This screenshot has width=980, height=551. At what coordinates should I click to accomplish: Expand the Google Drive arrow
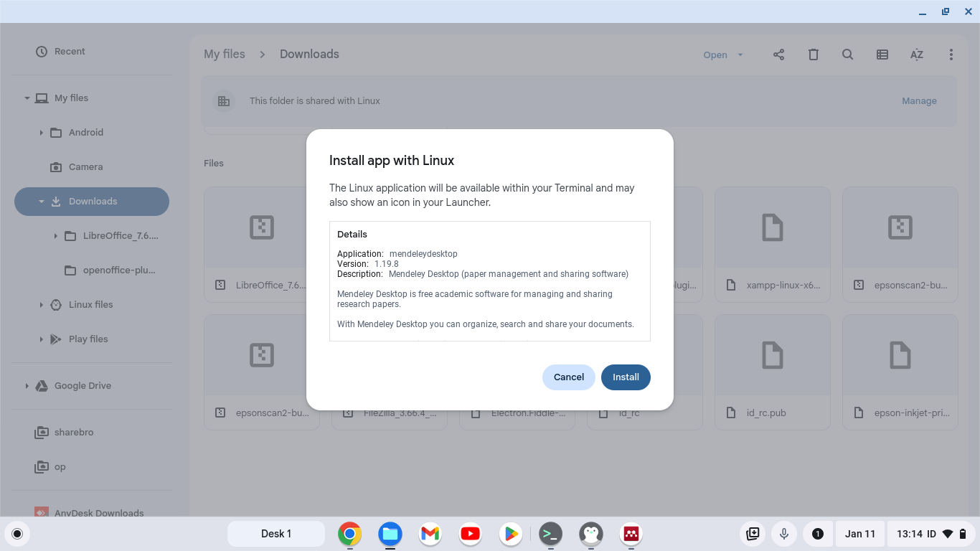click(27, 386)
